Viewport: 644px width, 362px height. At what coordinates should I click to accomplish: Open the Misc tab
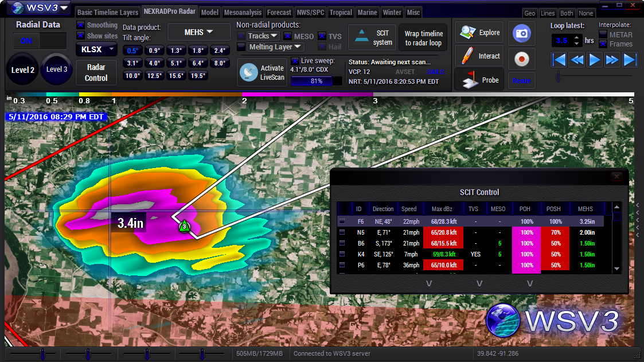(413, 12)
